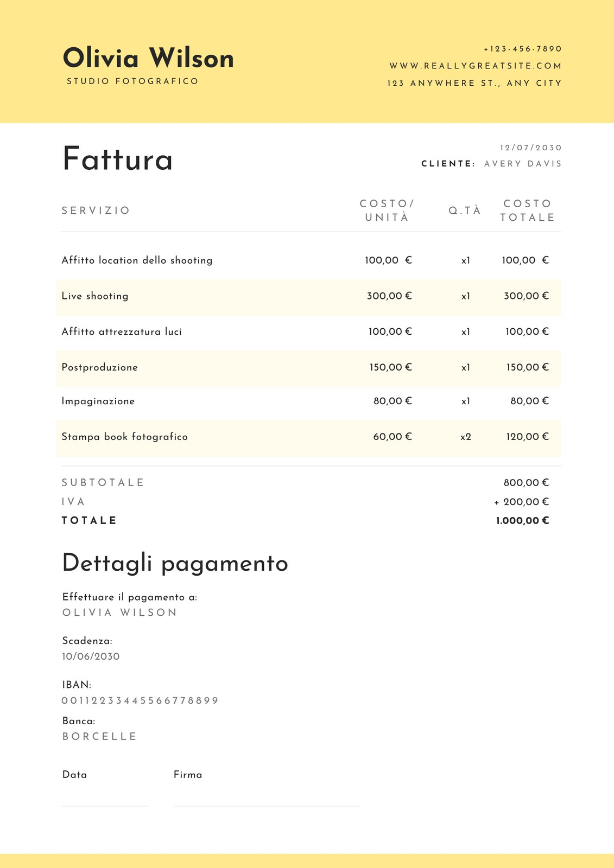
Task: Click the IVA amount + 200,00 €
Action: (x=522, y=502)
